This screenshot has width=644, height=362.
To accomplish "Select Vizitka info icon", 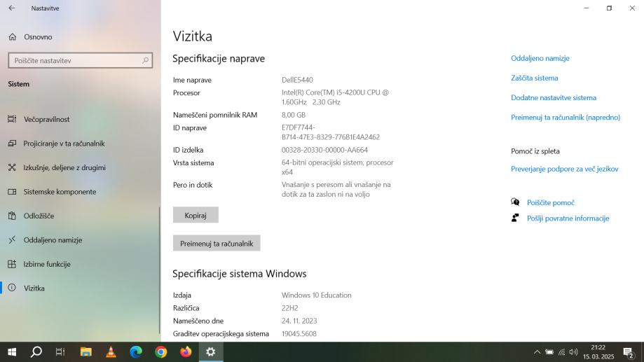I will click(12, 288).
